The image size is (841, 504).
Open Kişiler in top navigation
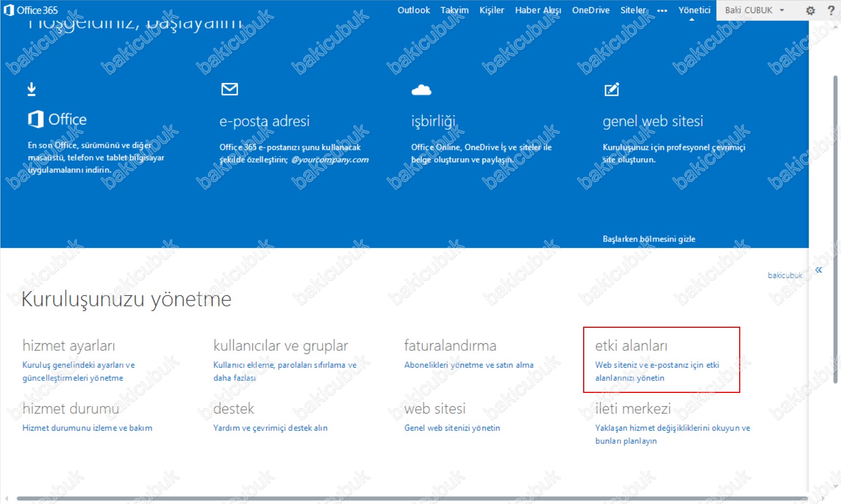(x=492, y=10)
